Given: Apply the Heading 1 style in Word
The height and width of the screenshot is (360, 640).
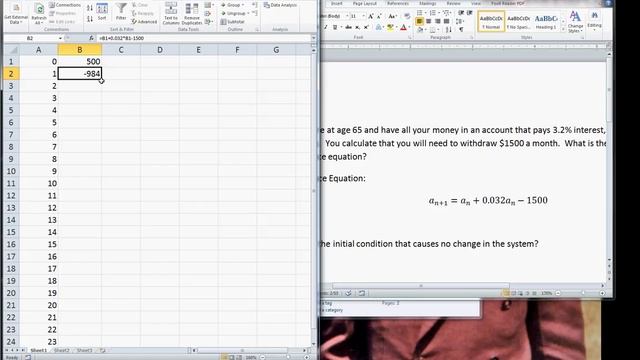Looking at the screenshot, I should coord(546,21).
